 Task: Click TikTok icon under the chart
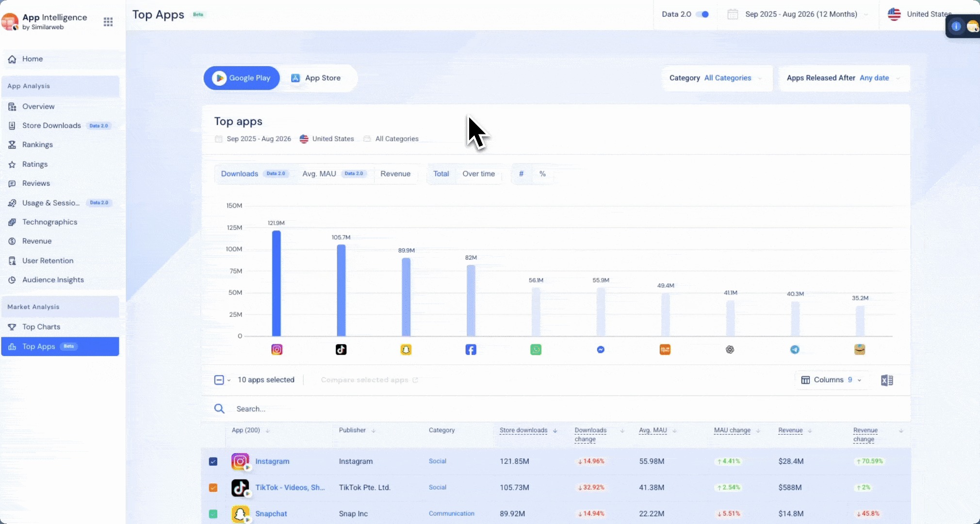click(341, 349)
